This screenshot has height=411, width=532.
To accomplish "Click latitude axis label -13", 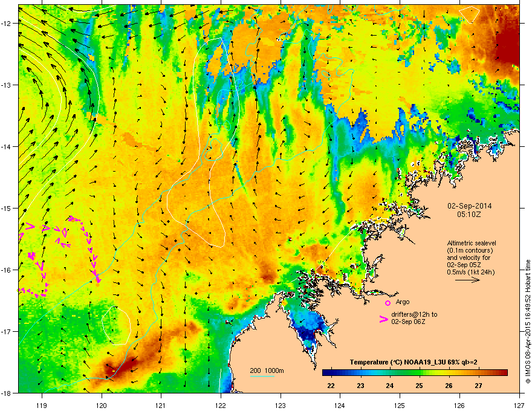I will tap(7, 85).
